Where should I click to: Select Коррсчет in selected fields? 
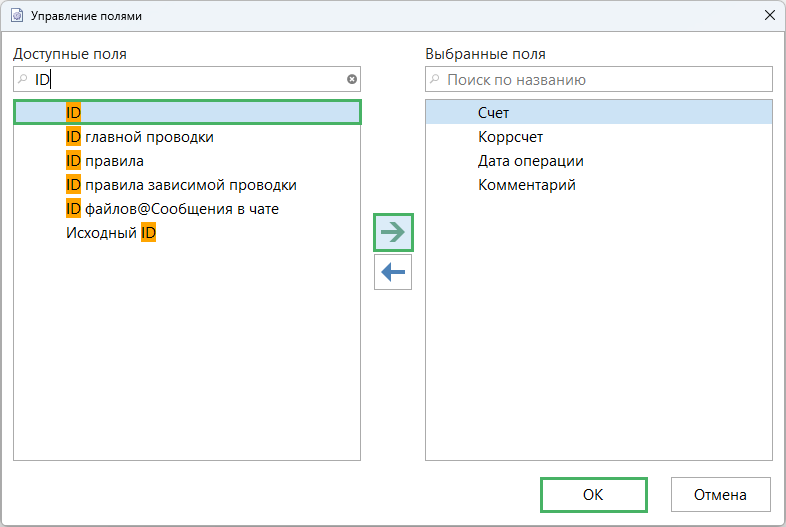[510, 136]
